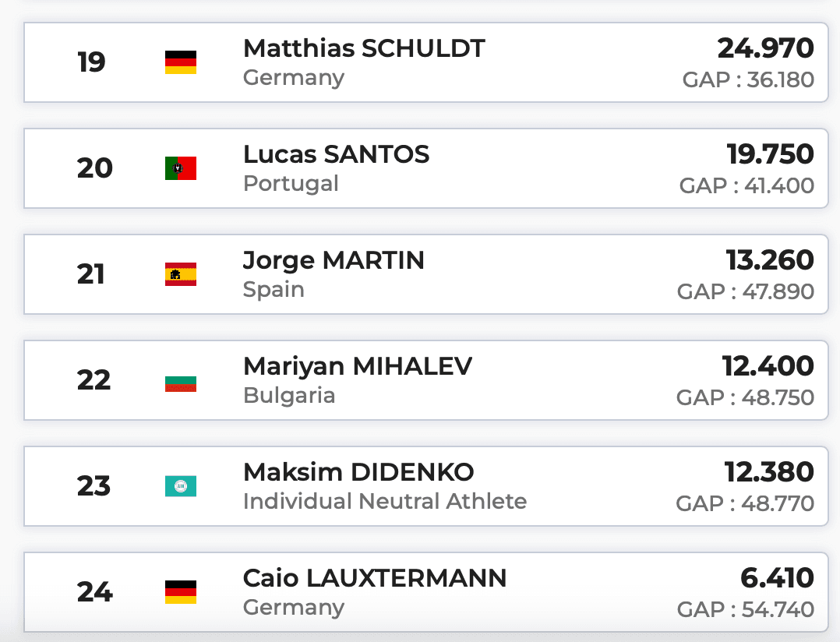Select the Caio LAUXTERMANN name

pyautogui.click(x=375, y=578)
